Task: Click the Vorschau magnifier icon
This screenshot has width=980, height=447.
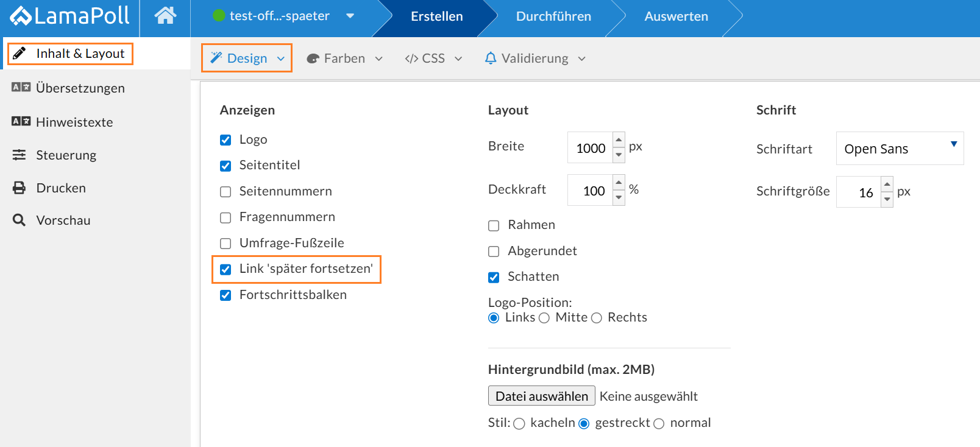Action: click(20, 220)
